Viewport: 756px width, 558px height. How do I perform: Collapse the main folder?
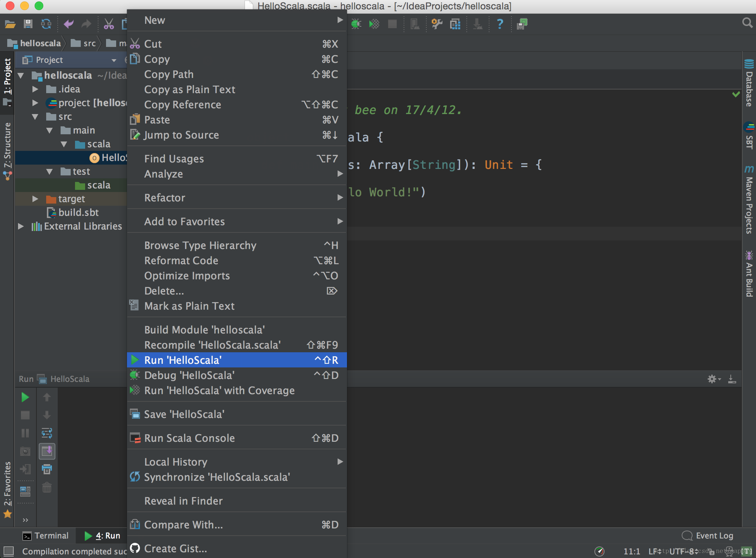pos(49,130)
